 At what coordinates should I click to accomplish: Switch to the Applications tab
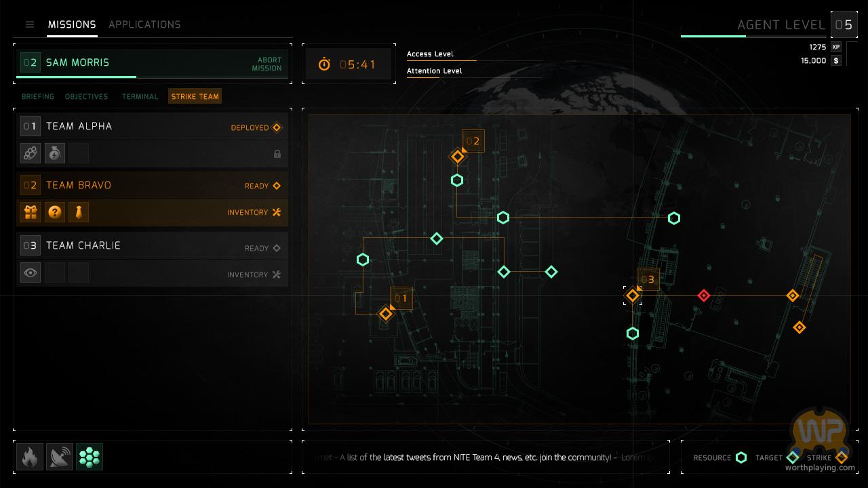pyautogui.click(x=144, y=24)
